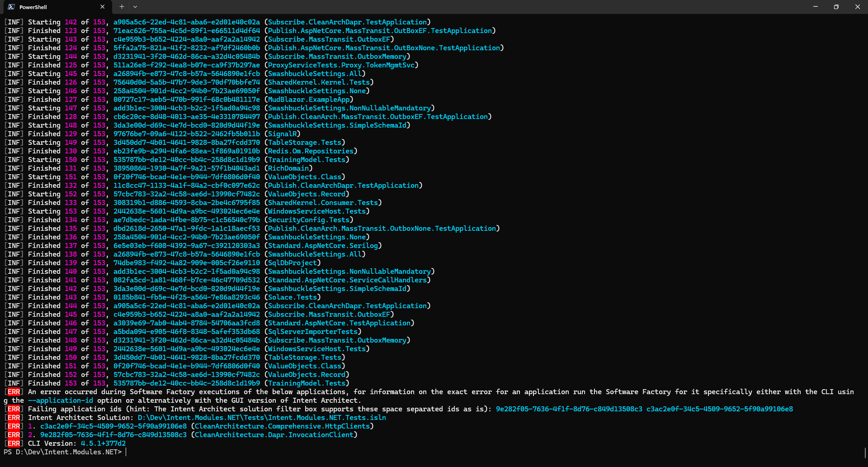Click the CleanArchitecture.Comprehensive.HttpClients application name

click(282, 426)
